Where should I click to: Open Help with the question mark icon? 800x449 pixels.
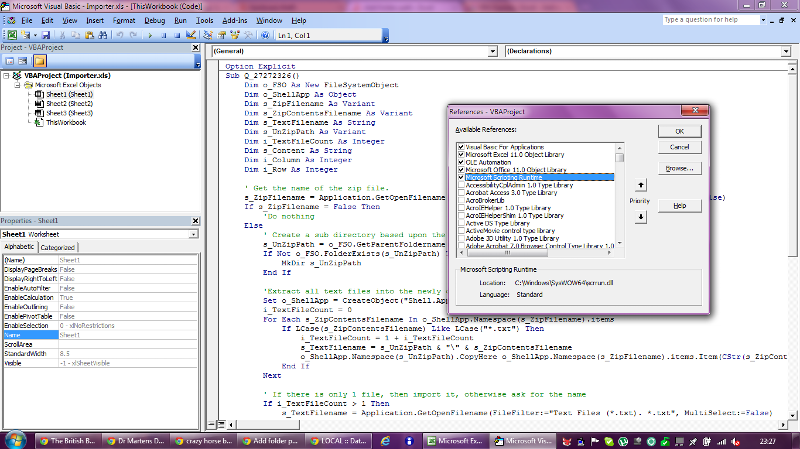pos(265,35)
